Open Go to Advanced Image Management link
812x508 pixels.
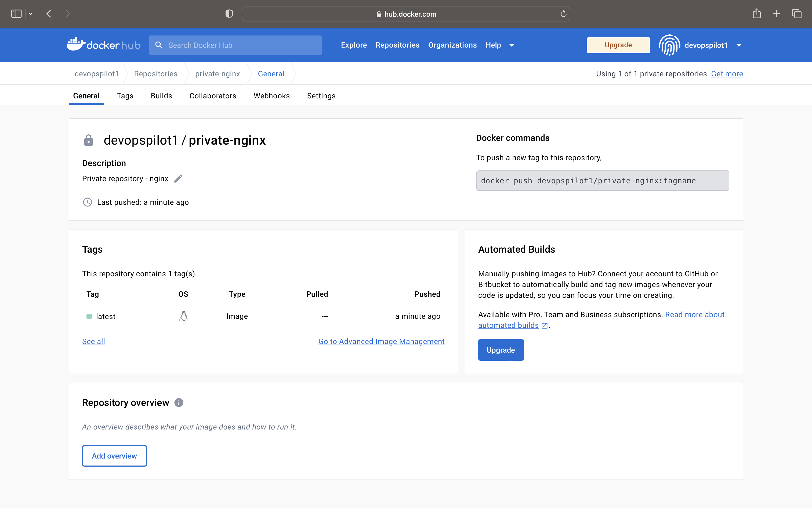(382, 341)
